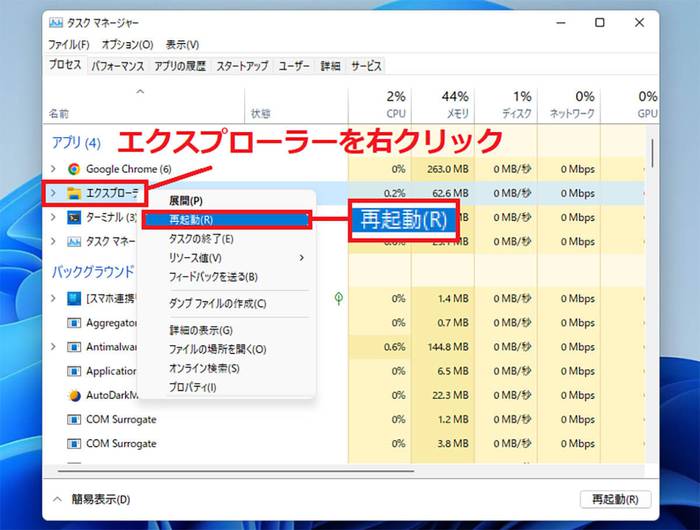Switch to the 詳細 tab
Screen dimensions: 700x530
click(330, 66)
